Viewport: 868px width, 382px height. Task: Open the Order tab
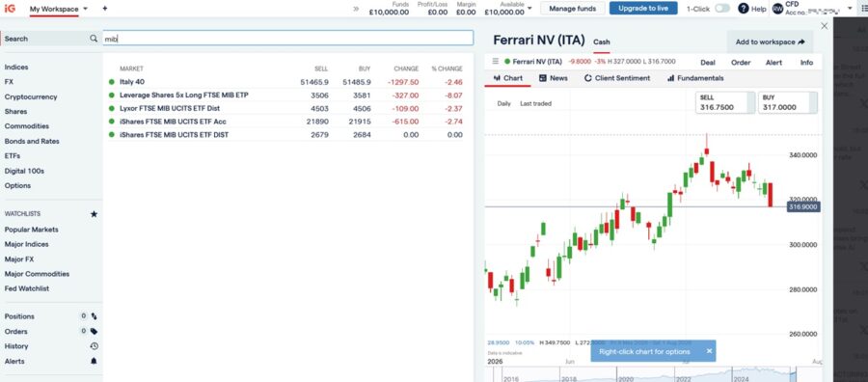pyautogui.click(x=741, y=63)
